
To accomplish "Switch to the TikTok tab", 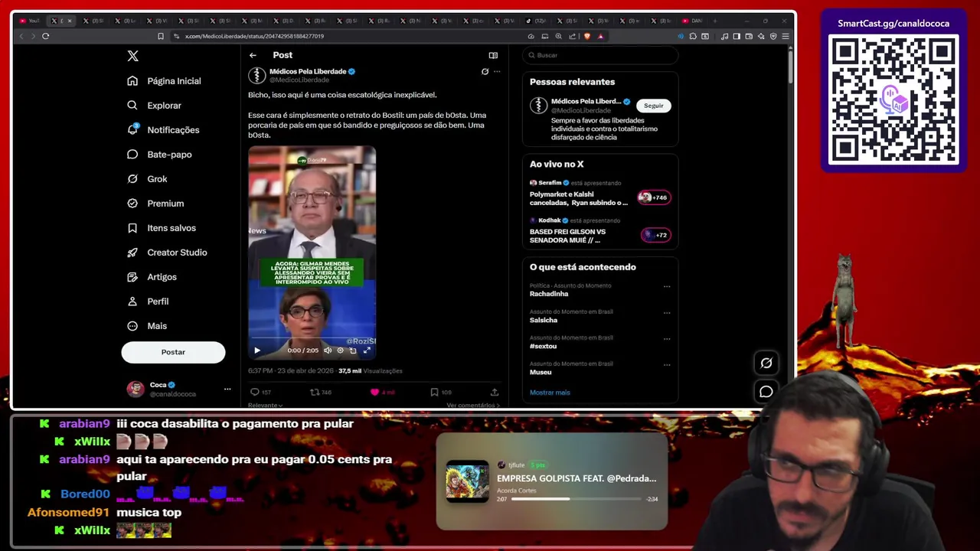I will pos(537,21).
